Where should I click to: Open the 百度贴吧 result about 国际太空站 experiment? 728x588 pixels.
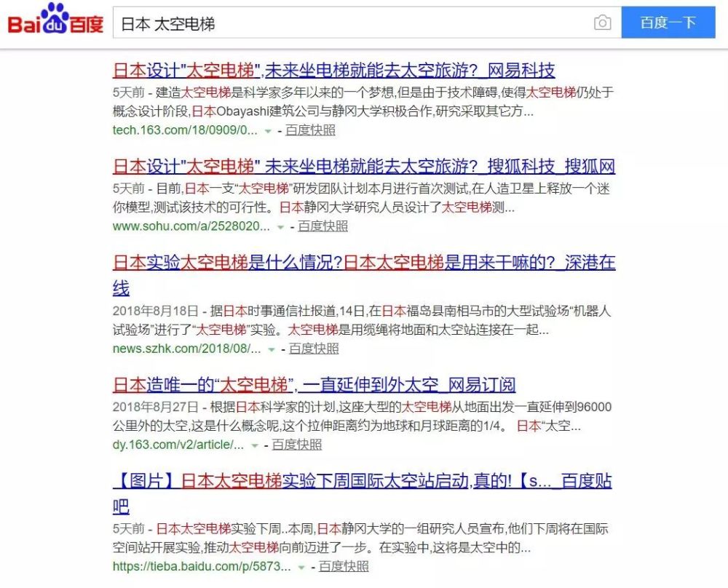[362, 493]
